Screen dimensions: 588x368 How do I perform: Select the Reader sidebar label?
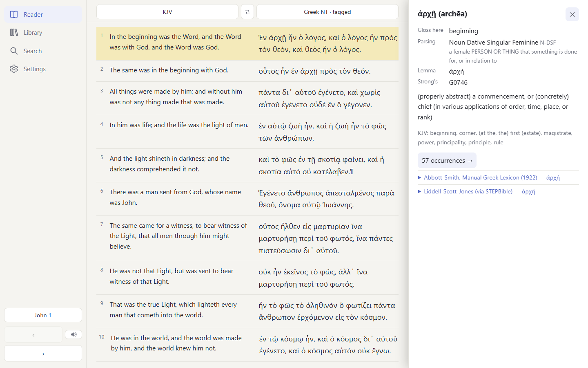coord(33,15)
